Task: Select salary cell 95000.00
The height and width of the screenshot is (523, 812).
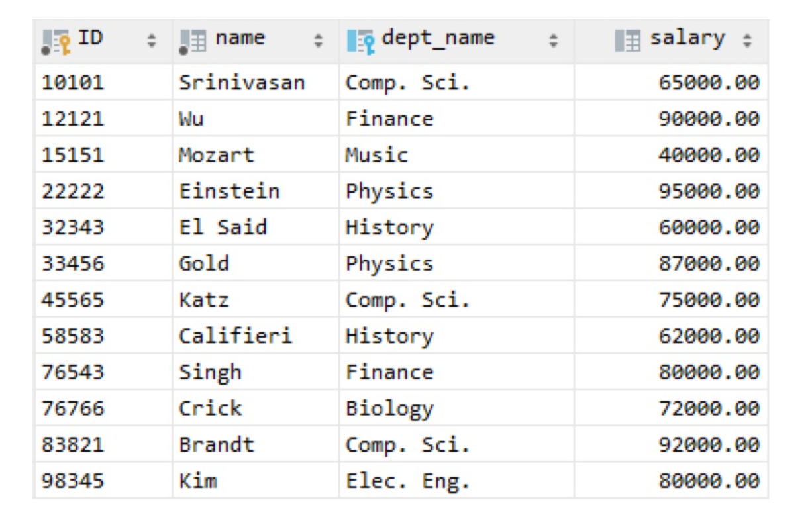Action: click(672, 191)
